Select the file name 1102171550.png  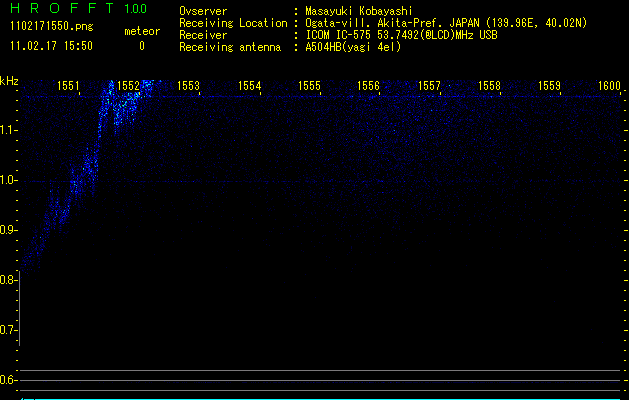pos(52,27)
